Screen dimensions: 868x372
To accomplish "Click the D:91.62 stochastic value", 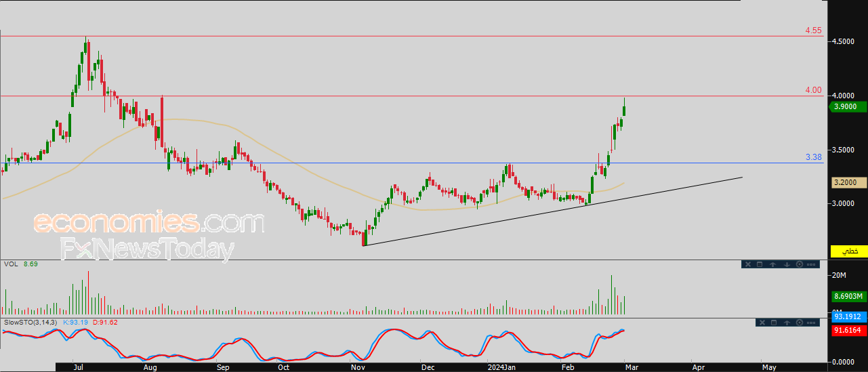I will pos(105,322).
